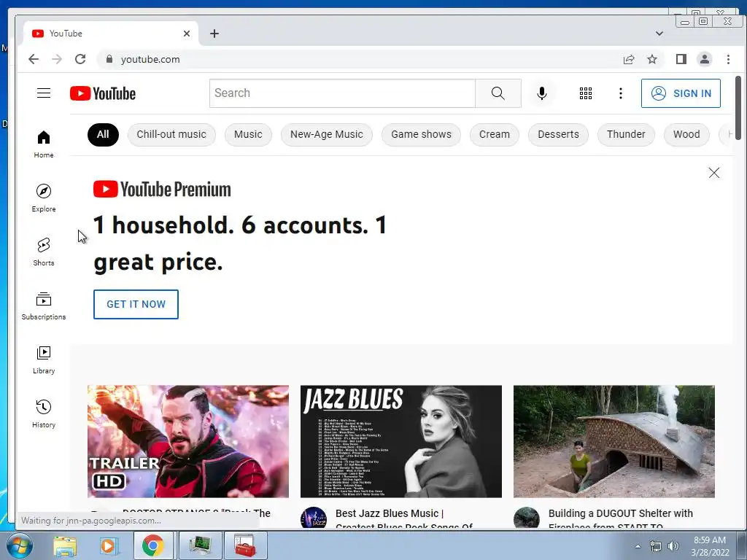Viewport: 747px width, 560px height.
Task: Open the DUGOUT shelter video thumbnail
Action: 614,441
